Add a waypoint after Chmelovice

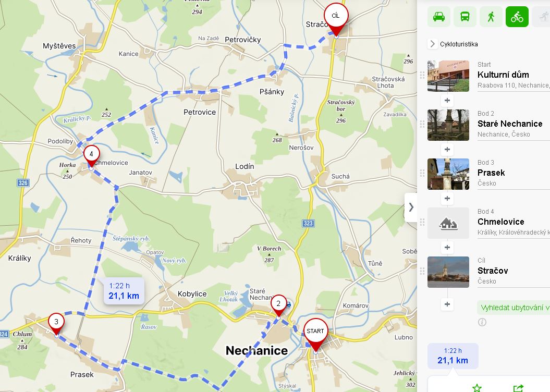coord(447,248)
